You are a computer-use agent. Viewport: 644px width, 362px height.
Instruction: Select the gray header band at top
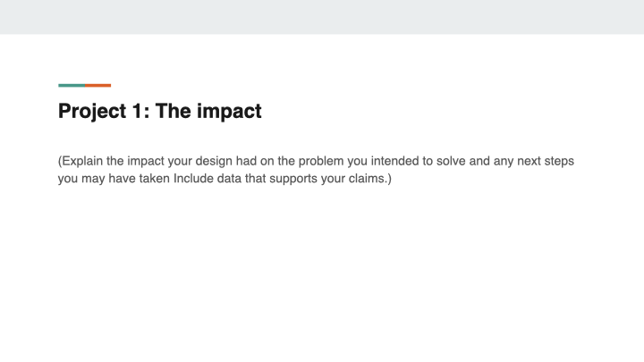point(322,16)
